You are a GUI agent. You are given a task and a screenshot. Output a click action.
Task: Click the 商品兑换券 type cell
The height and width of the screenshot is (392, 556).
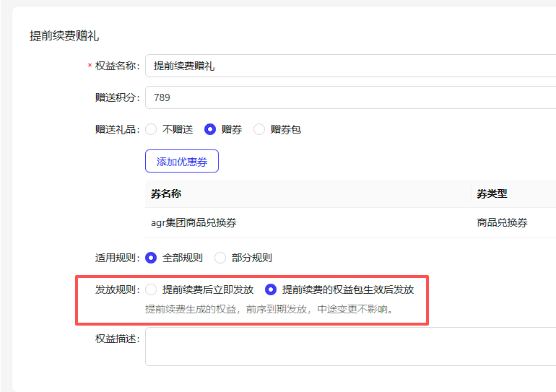(502, 222)
